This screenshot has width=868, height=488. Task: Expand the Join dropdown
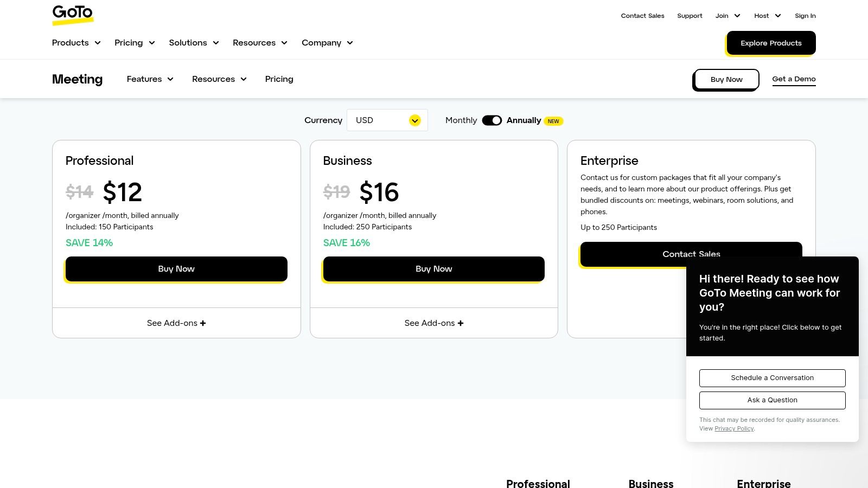(727, 16)
